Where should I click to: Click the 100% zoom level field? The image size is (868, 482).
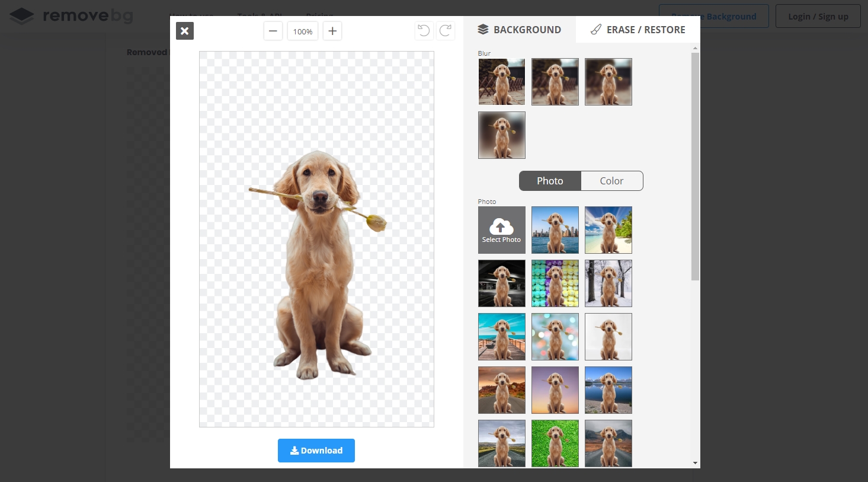coord(303,31)
